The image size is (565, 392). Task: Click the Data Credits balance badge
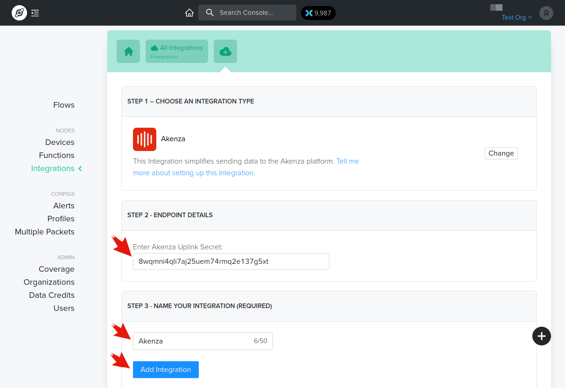point(318,13)
